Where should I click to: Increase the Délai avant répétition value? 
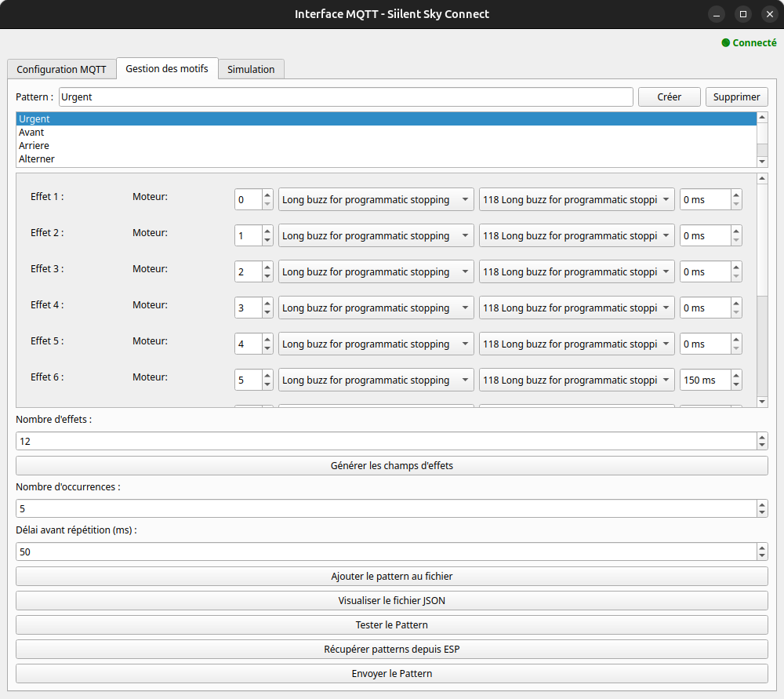coord(762,548)
